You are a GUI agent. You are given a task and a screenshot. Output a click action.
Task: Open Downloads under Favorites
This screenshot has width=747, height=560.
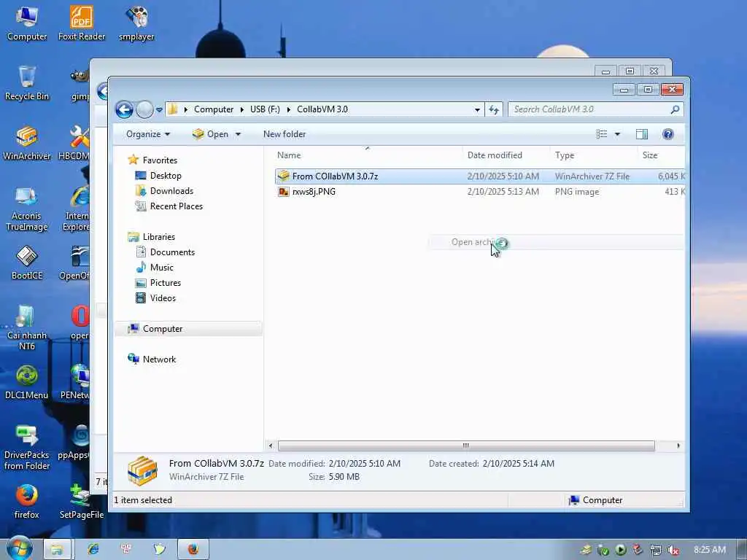171,191
